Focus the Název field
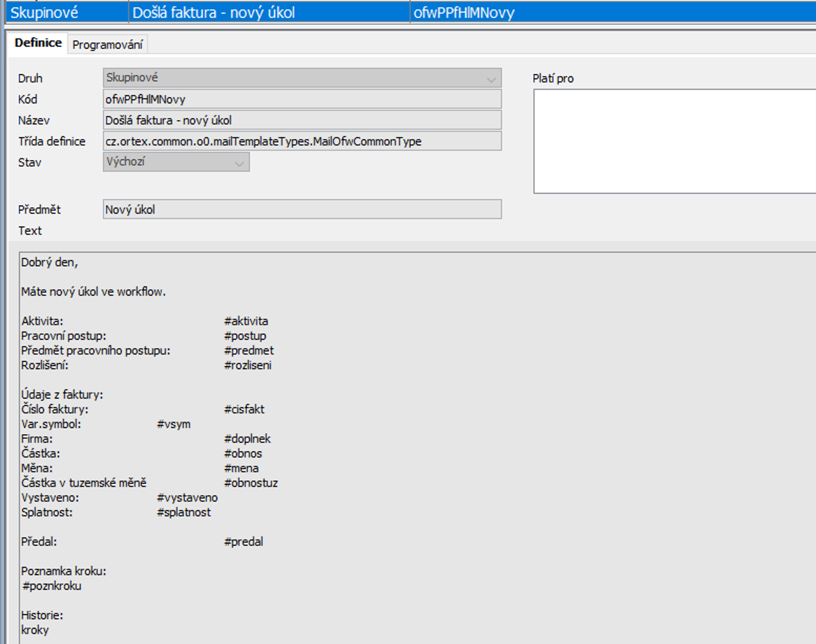 point(302,120)
